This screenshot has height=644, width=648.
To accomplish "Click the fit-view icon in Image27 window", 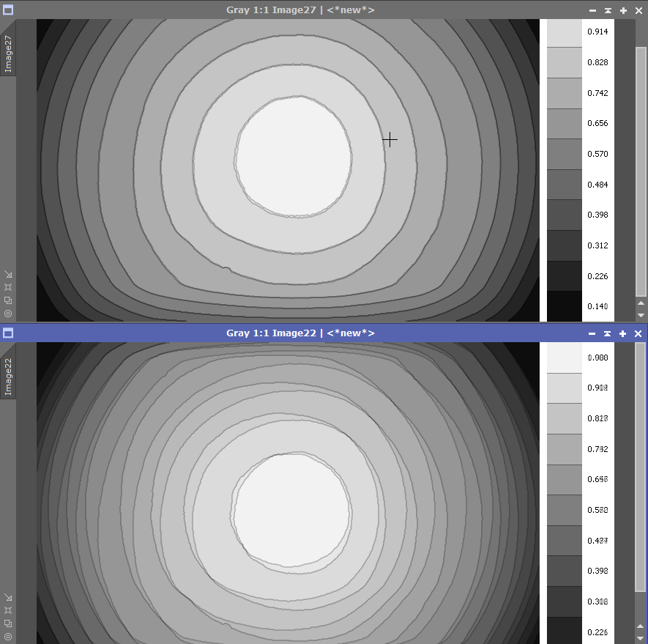I will pos(8,287).
